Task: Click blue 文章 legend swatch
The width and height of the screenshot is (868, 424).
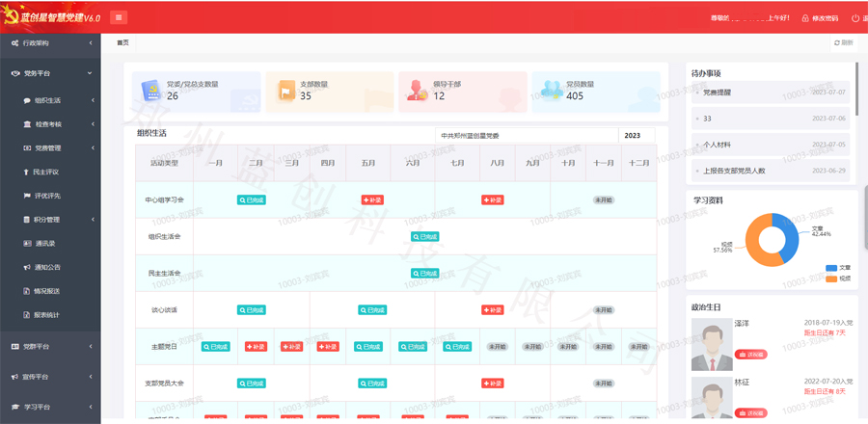Action: 831,268
